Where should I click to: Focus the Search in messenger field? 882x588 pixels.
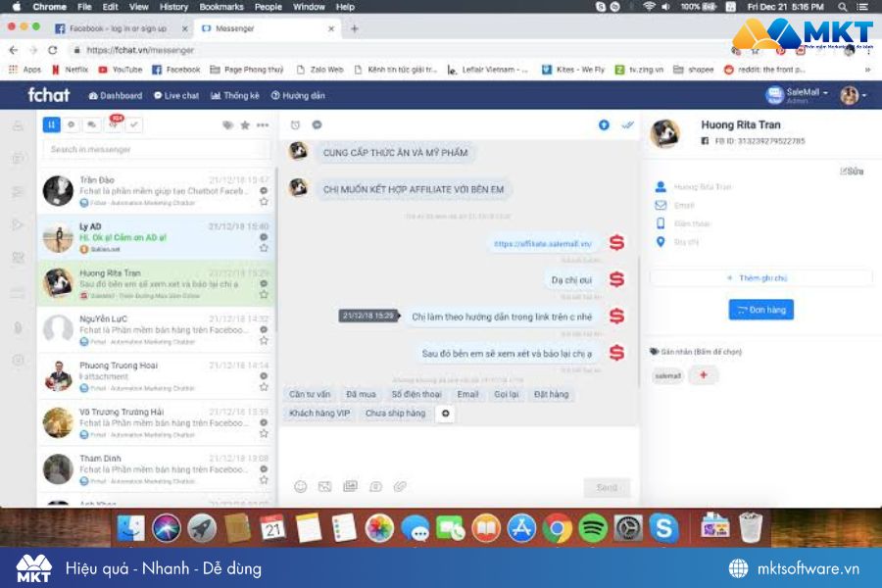coord(157,149)
